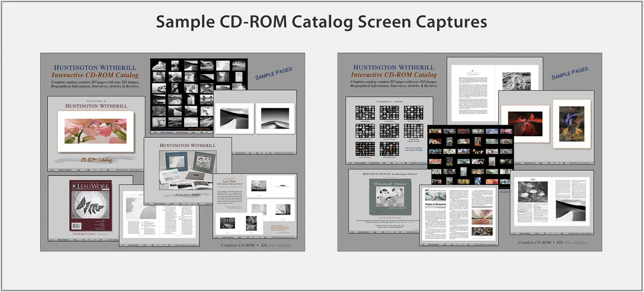This screenshot has height=292, width=644.
Task: Open the Color Botanicals I proof sheet
Action: pyautogui.click(x=365, y=149)
